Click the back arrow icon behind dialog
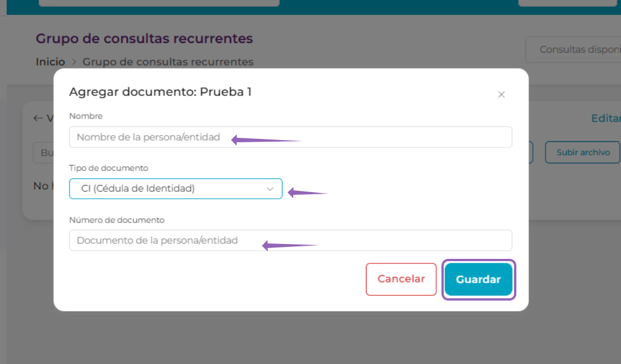This screenshot has width=621, height=364. click(38, 118)
